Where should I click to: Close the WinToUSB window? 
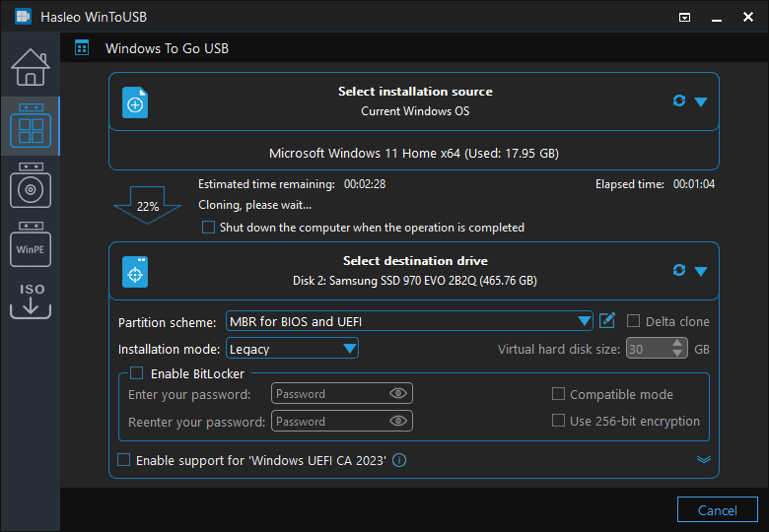click(x=748, y=17)
